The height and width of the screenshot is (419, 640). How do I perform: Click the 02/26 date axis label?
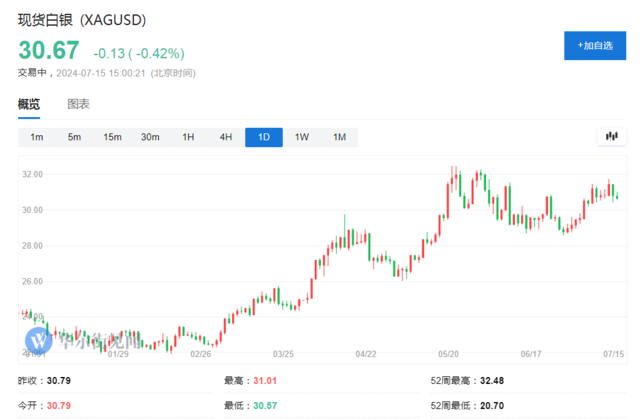tap(201, 354)
